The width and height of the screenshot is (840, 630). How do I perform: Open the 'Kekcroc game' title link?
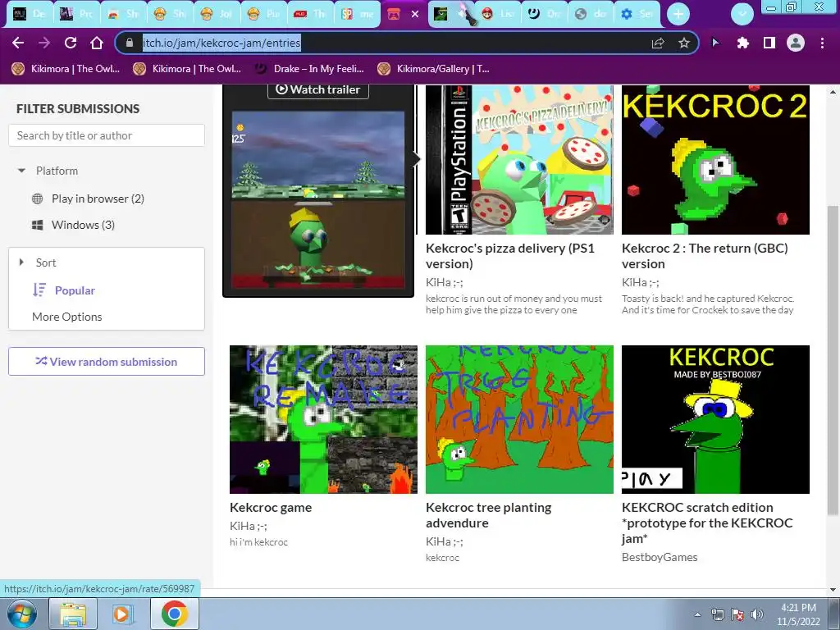[x=271, y=507]
